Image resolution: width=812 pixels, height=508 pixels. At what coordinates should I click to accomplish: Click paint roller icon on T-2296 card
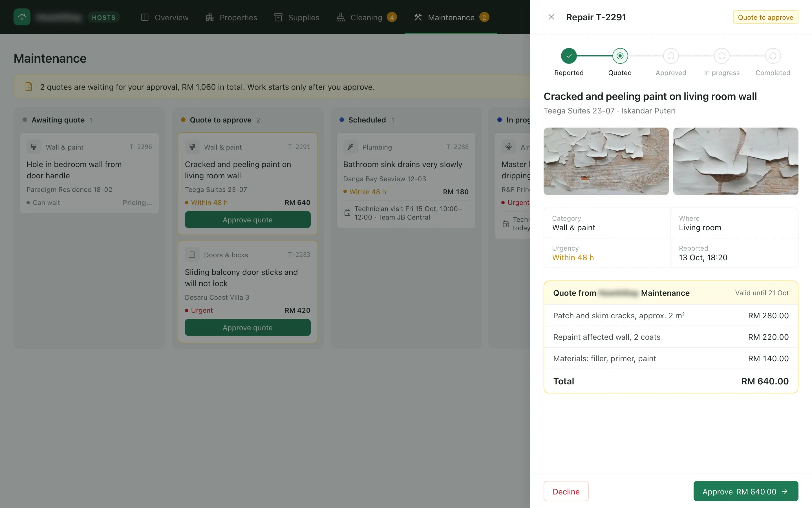(x=34, y=147)
